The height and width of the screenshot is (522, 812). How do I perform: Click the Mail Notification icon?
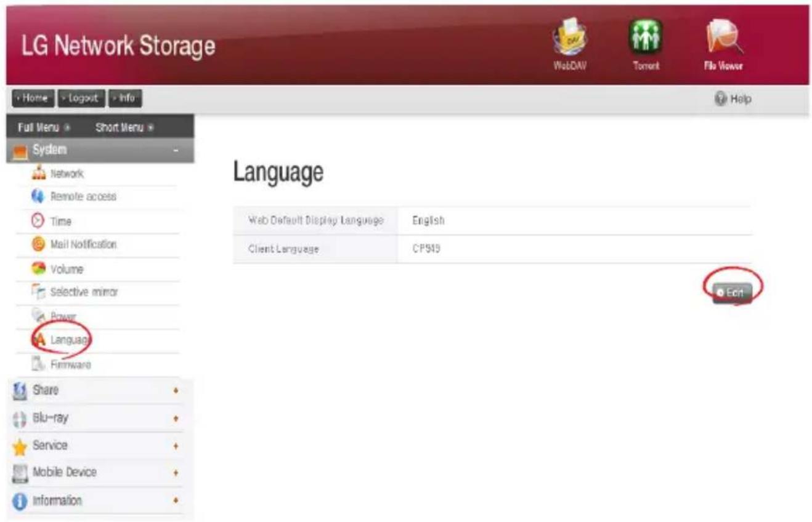(38, 244)
